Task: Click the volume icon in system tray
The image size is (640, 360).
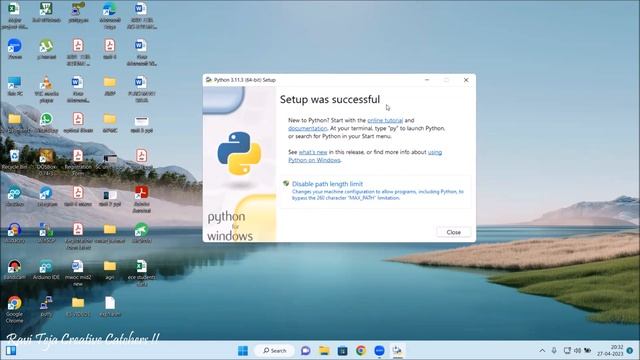Action: [577, 351]
